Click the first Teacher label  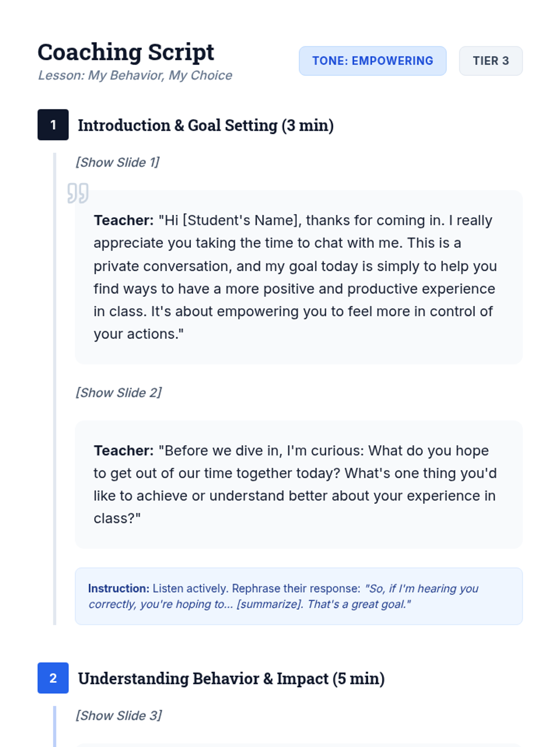[x=123, y=220]
